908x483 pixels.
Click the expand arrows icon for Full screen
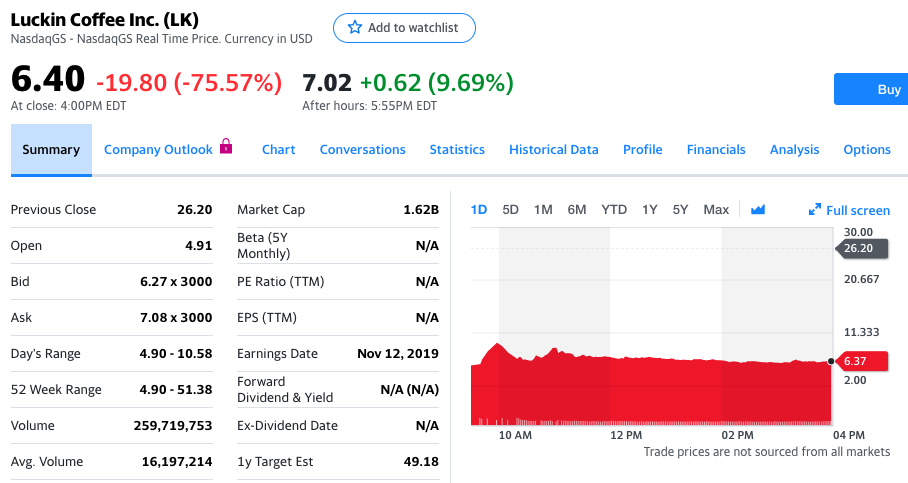tap(815, 210)
